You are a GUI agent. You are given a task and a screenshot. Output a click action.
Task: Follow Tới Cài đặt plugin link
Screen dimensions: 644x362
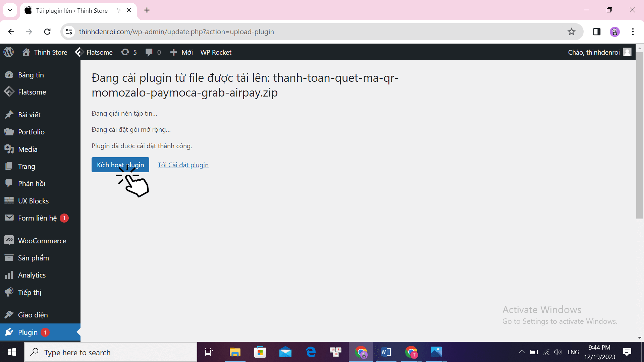(x=183, y=165)
